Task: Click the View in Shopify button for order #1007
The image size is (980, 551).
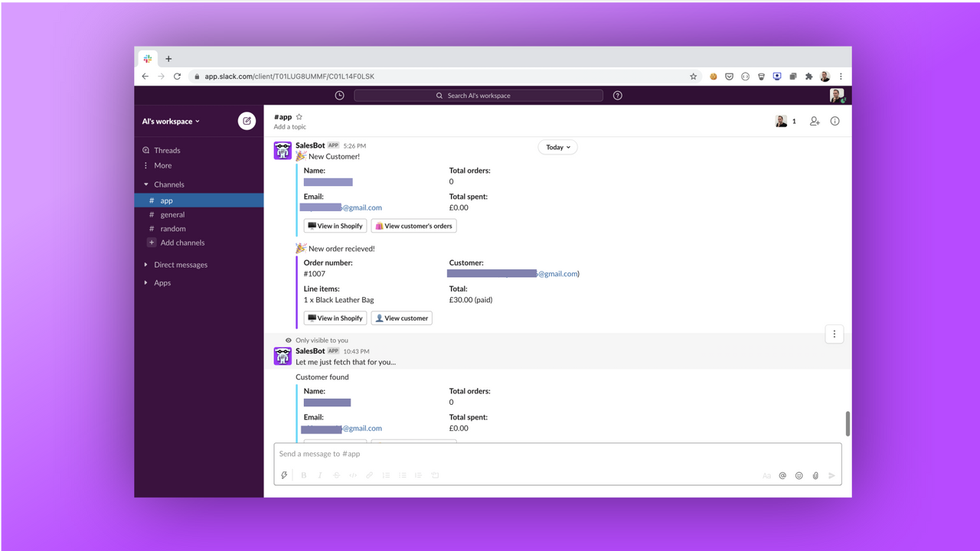Action: 335,318
